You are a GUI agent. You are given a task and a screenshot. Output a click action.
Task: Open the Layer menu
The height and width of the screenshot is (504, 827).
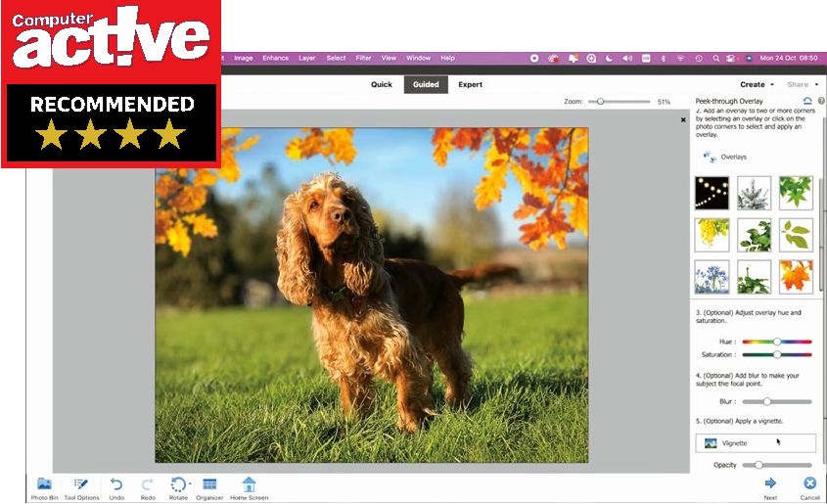tap(307, 58)
